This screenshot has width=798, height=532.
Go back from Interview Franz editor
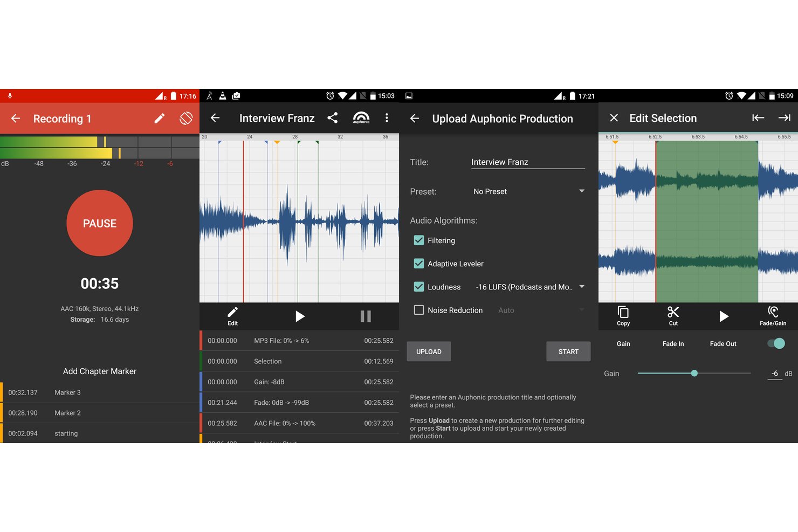pos(215,118)
